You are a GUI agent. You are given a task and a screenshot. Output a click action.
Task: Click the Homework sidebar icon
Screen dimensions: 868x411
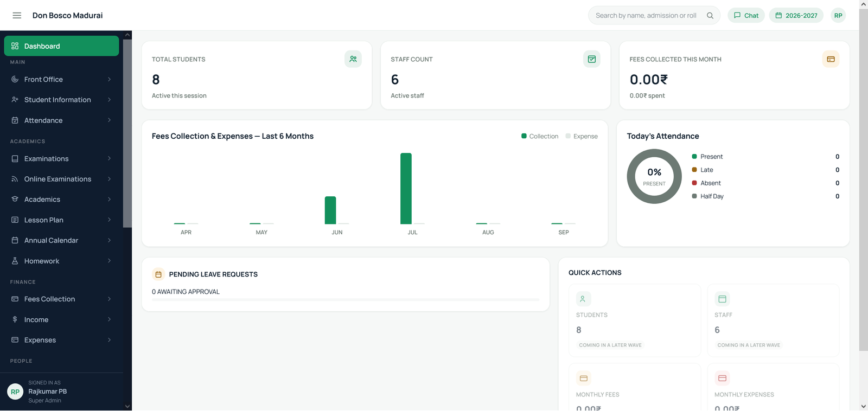(x=15, y=261)
